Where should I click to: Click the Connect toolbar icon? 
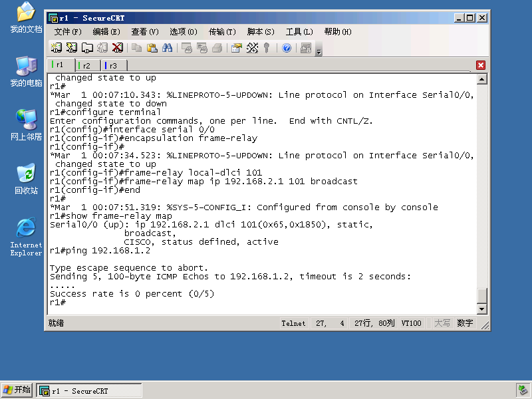point(57,48)
